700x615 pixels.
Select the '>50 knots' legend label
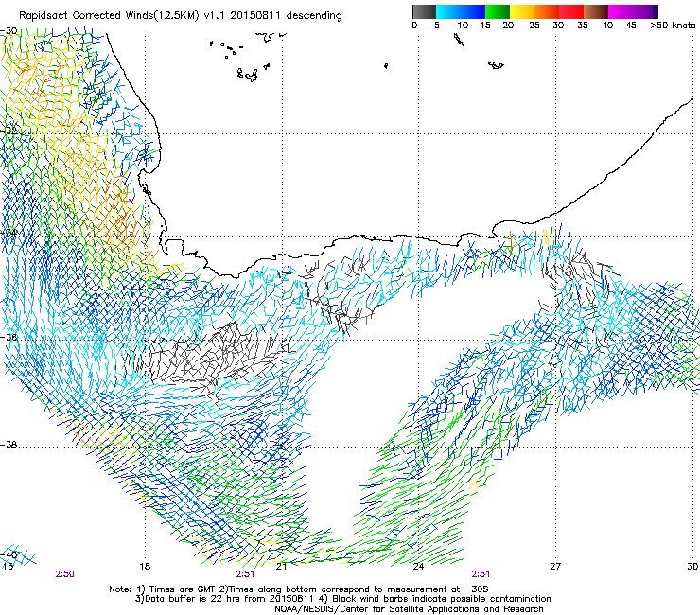[673, 26]
